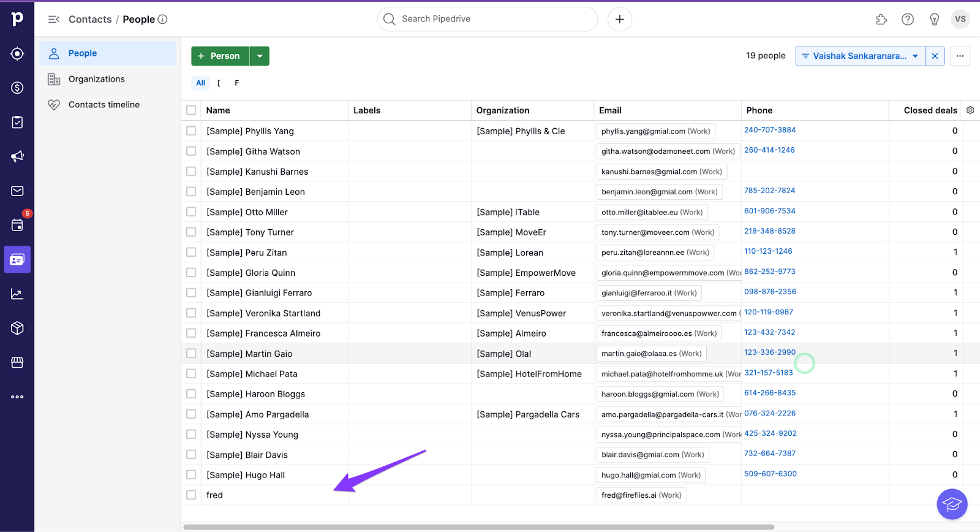The image size is (980, 532).
Task: Clear the owner filter with X
Action: [x=935, y=56]
